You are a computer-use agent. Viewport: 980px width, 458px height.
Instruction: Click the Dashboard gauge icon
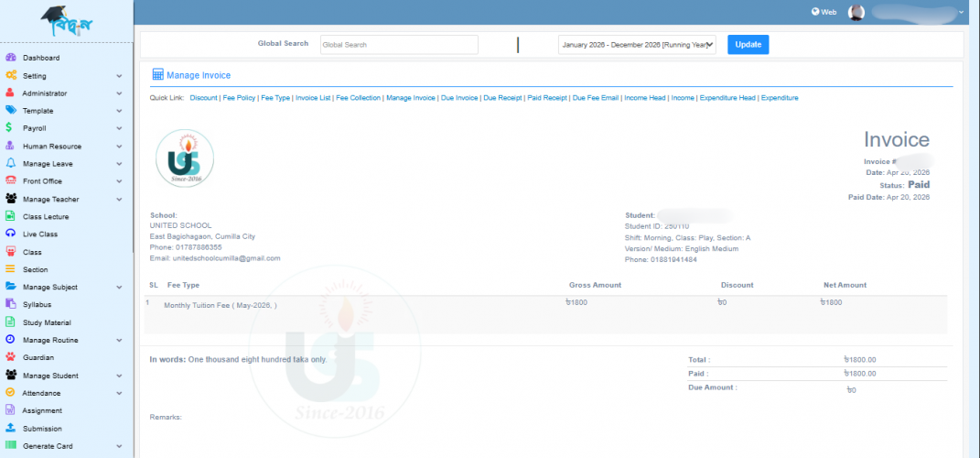(x=11, y=58)
